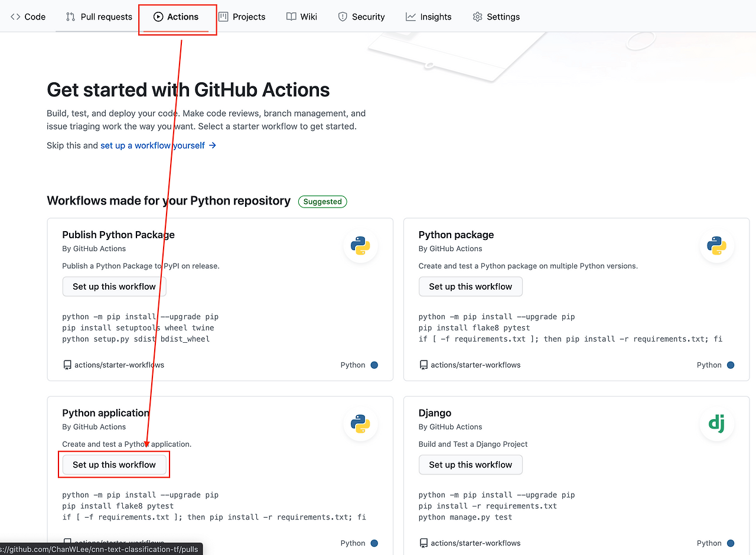Select the Security shield icon
Viewport: 756px width, 555px height.
coord(343,17)
